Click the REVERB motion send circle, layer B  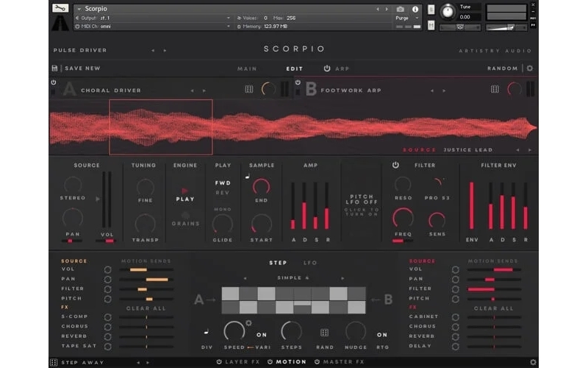[x=455, y=337]
